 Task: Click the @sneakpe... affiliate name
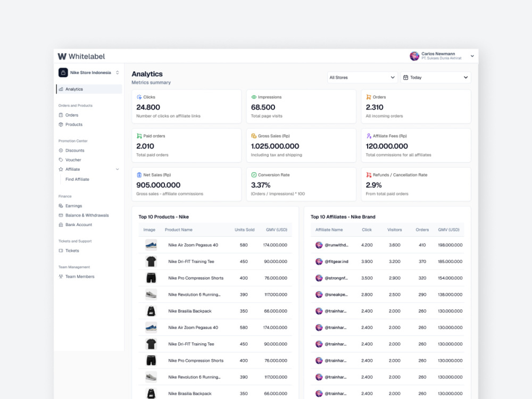(x=336, y=295)
